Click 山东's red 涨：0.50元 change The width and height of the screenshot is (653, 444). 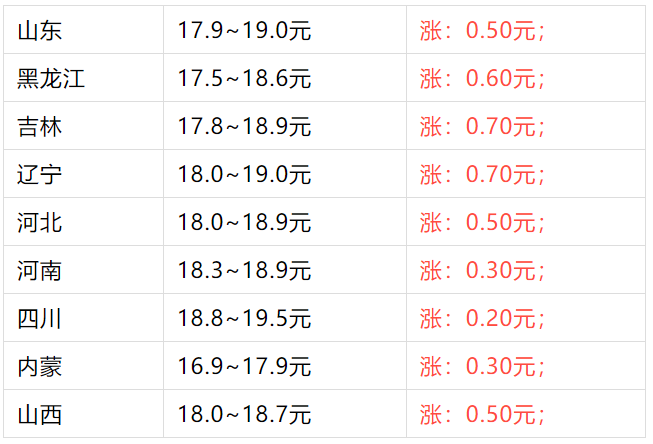(482, 30)
